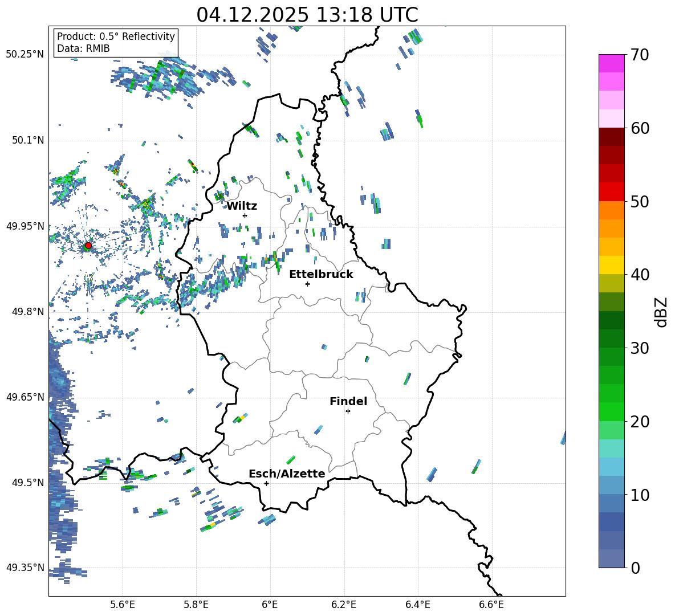This screenshot has height=616, width=675.
Task: Click the 40 tick on colorbar
Action: coord(640,275)
